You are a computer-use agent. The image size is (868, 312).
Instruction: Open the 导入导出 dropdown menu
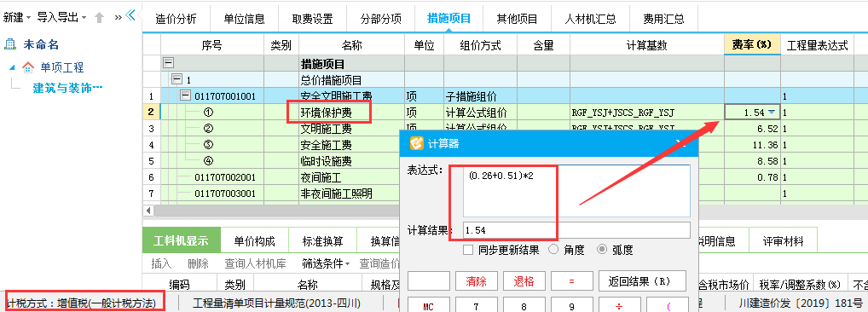coord(62,18)
